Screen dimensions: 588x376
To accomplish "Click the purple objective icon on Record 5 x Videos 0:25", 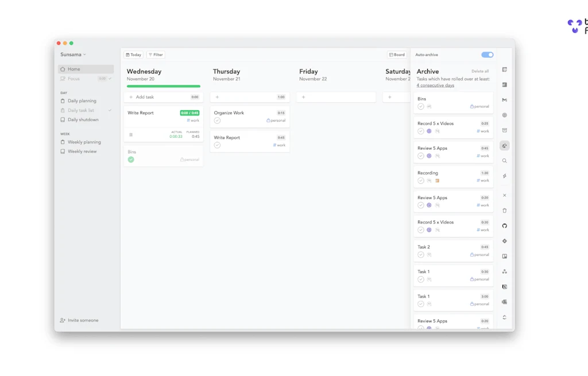I will (x=429, y=131).
